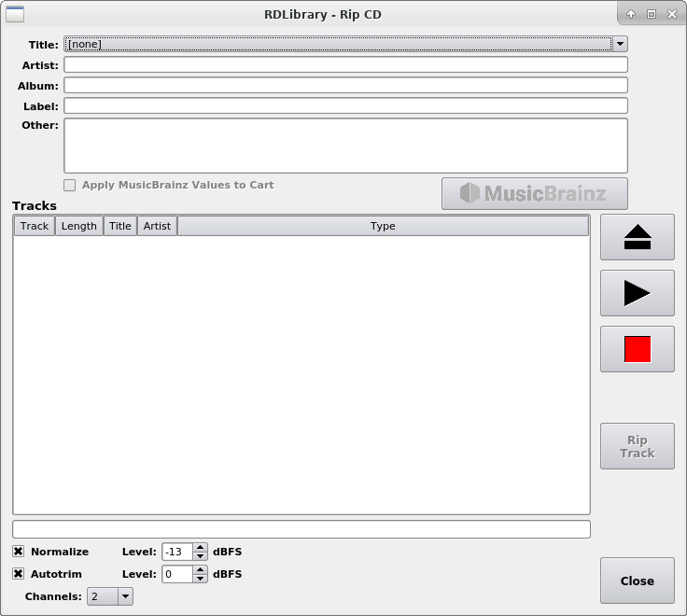
Task: Click into the Album text field
Action: pos(345,86)
